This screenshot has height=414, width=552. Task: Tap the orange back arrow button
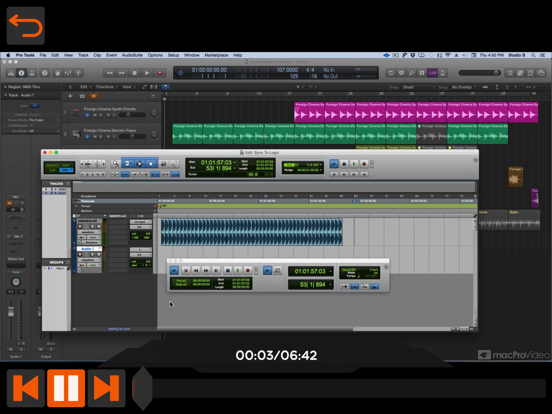(26, 26)
